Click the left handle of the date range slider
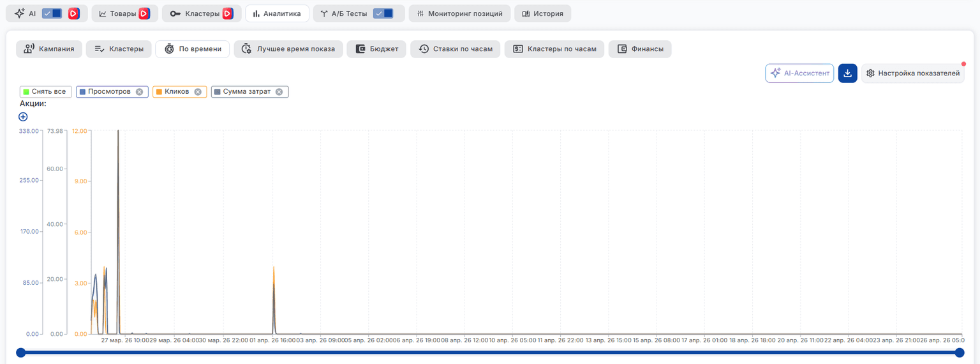Image resolution: width=980 pixels, height=364 pixels. pos(21,353)
